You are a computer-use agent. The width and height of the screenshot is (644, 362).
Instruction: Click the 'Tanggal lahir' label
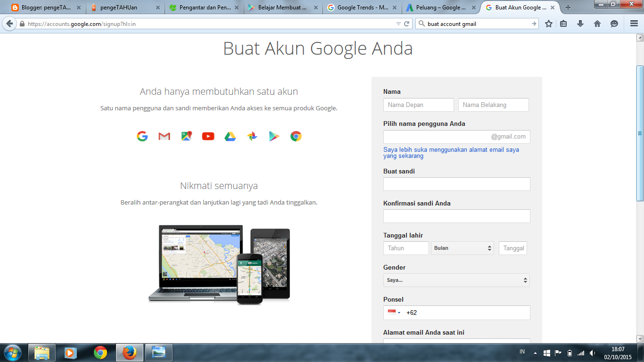click(403, 235)
